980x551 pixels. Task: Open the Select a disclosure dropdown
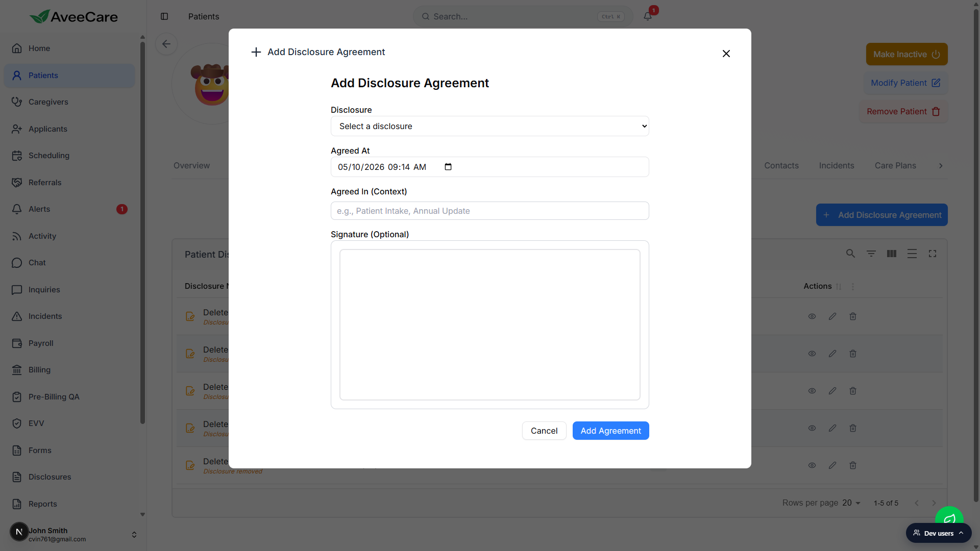(489, 126)
